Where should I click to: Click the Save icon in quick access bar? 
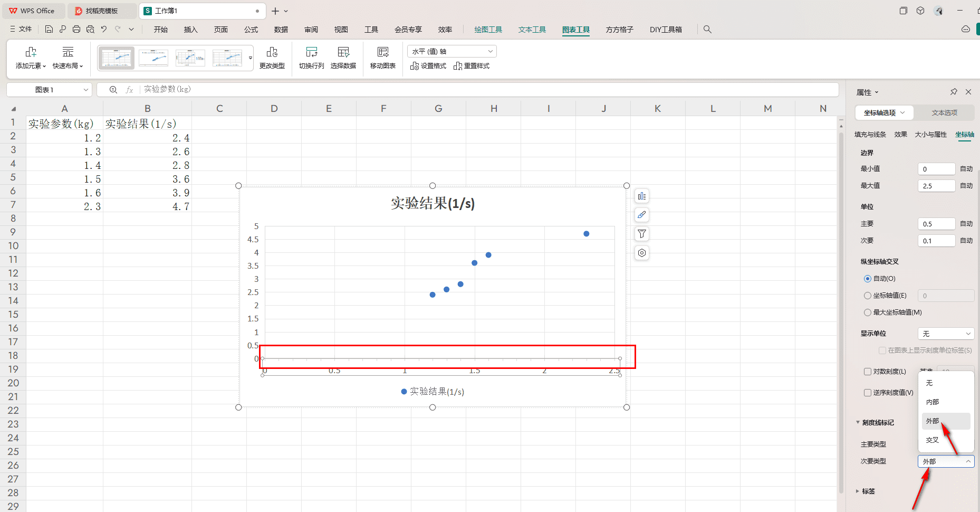pos(49,30)
